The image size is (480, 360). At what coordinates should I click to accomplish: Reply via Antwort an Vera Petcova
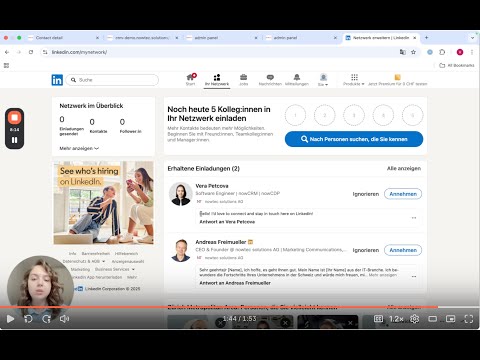227,222
